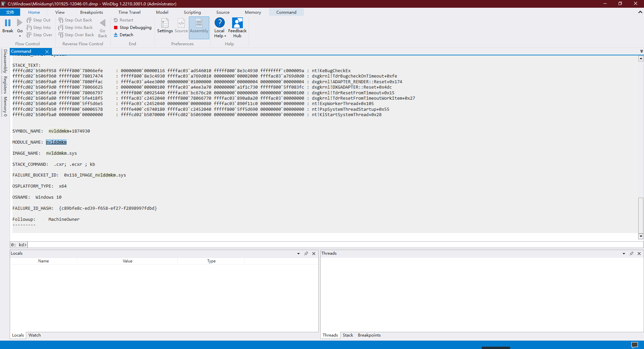Click the nvlddmkm module name link
Viewport: 644px width, 349px height.
(56, 142)
